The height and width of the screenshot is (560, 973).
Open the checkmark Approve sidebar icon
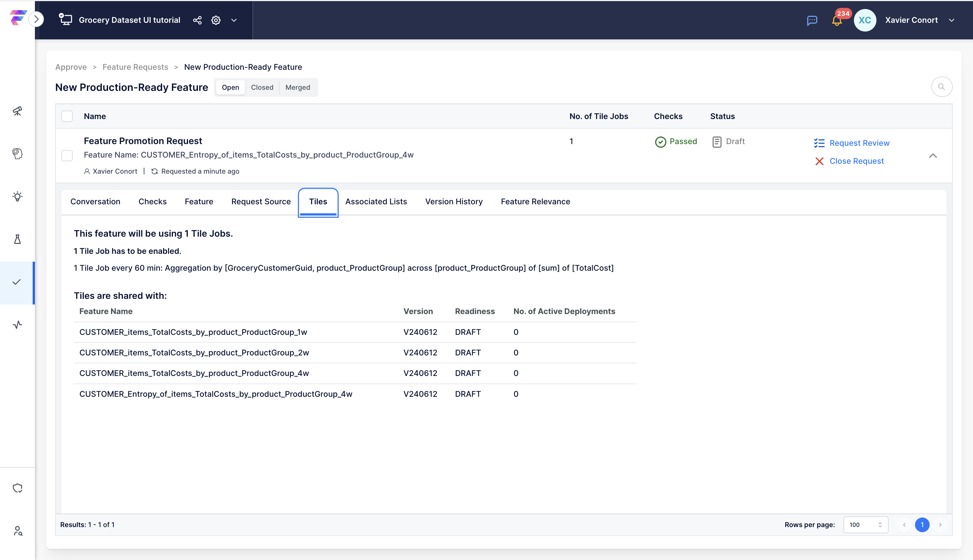click(x=17, y=282)
